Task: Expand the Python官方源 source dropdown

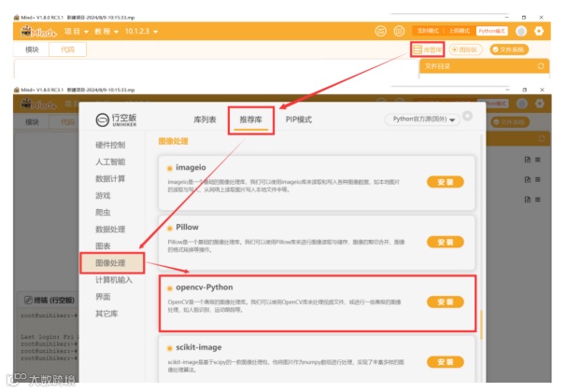Action: pyautogui.click(x=423, y=119)
